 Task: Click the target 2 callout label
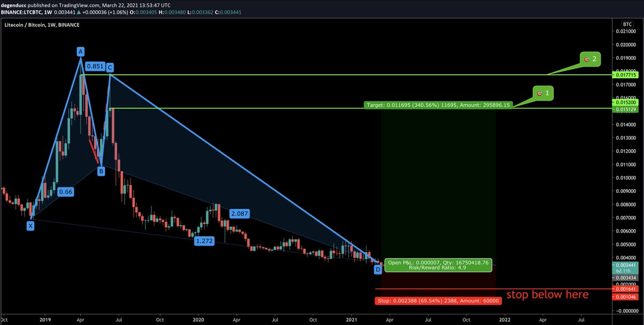[590, 59]
